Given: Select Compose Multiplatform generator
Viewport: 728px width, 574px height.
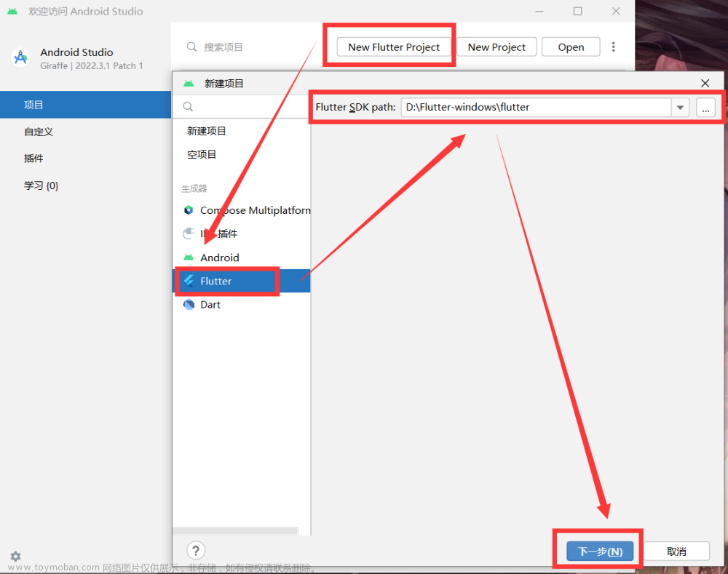Looking at the screenshot, I should coord(242,210).
